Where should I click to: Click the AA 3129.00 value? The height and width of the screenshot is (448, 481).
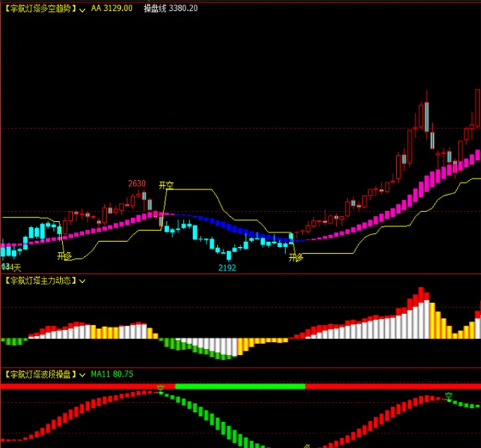(112, 8)
